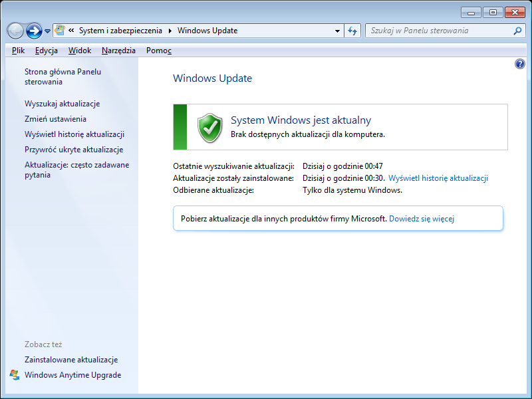Open the Edycja menu

click(x=46, y=51)
